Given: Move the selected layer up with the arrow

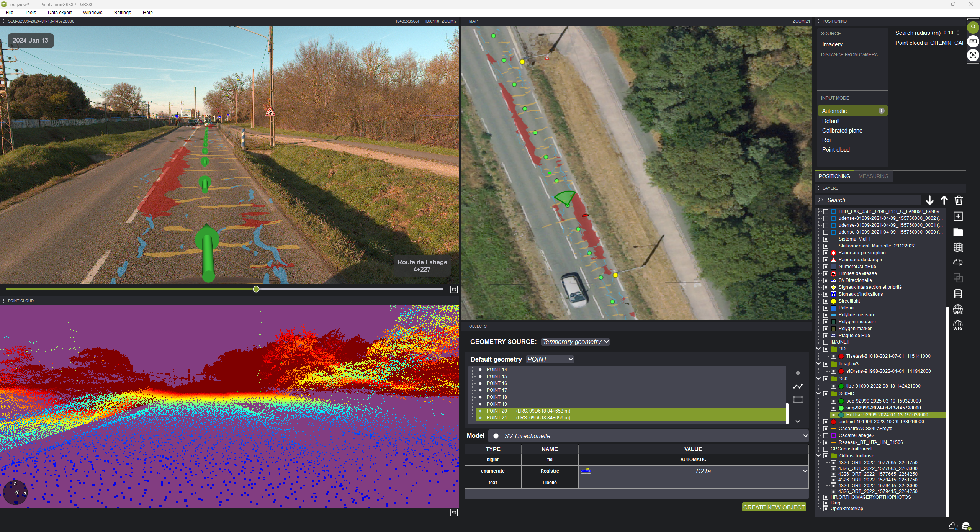Looking at the screenshot, I should (x=944, y=200).
